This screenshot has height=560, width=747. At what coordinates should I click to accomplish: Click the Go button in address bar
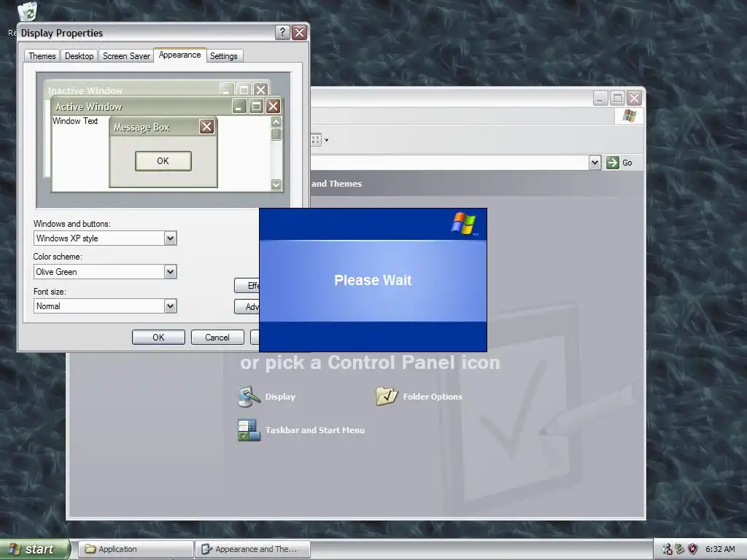click(x=620, y=163)
